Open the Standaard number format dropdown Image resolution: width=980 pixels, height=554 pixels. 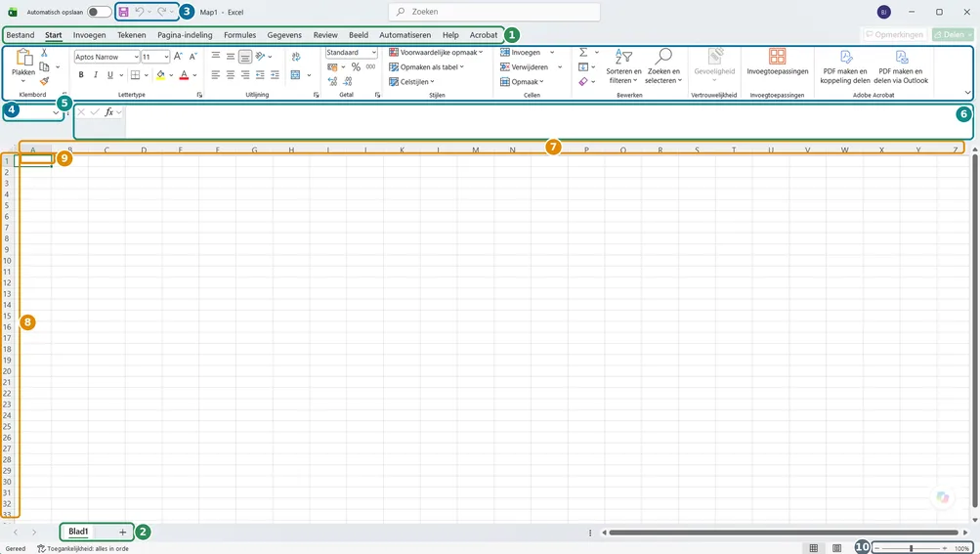tap(374, 53)
